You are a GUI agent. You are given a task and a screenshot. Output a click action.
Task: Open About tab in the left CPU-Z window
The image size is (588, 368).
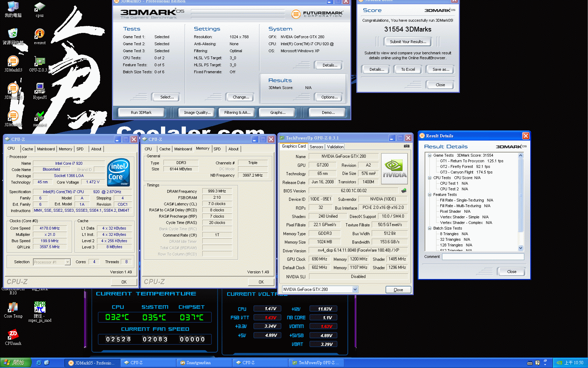pyautogui.click(x=96, y=149)
